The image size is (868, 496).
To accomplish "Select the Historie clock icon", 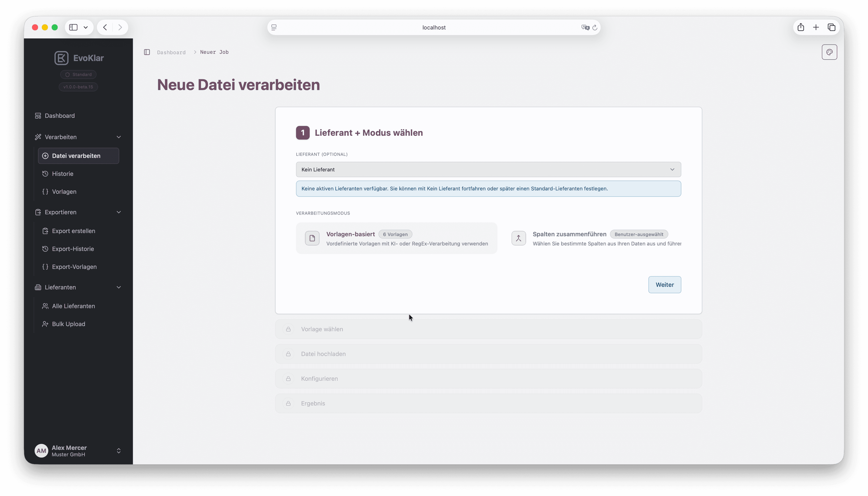I will pos(45,174).
